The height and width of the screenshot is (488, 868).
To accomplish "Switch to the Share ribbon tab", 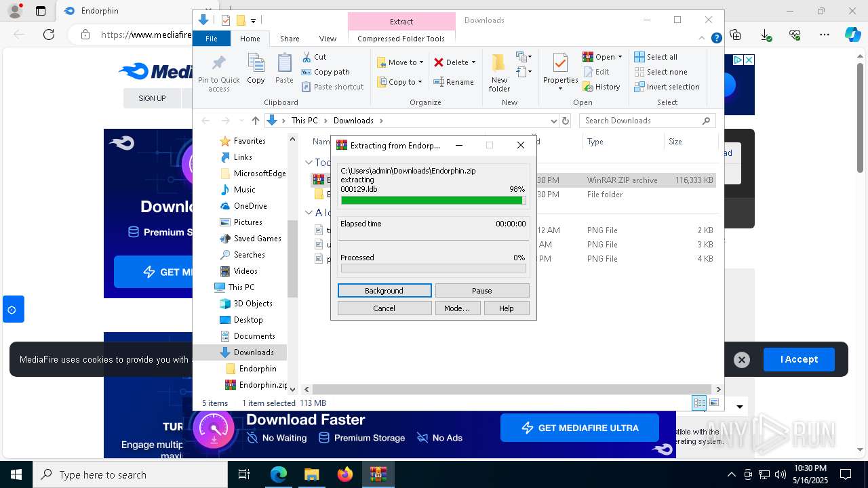I will pyautogui.click(x=290, y=39).
